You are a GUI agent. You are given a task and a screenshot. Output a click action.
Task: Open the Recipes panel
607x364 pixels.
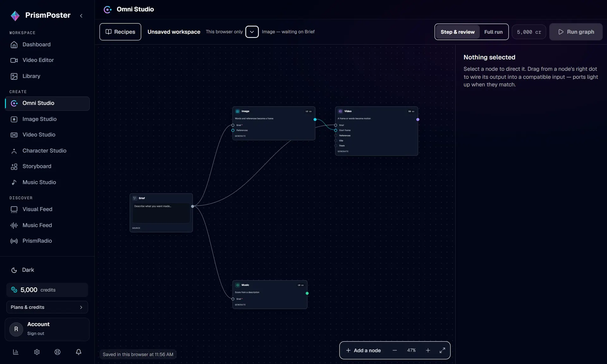click(x=120, y=32)
